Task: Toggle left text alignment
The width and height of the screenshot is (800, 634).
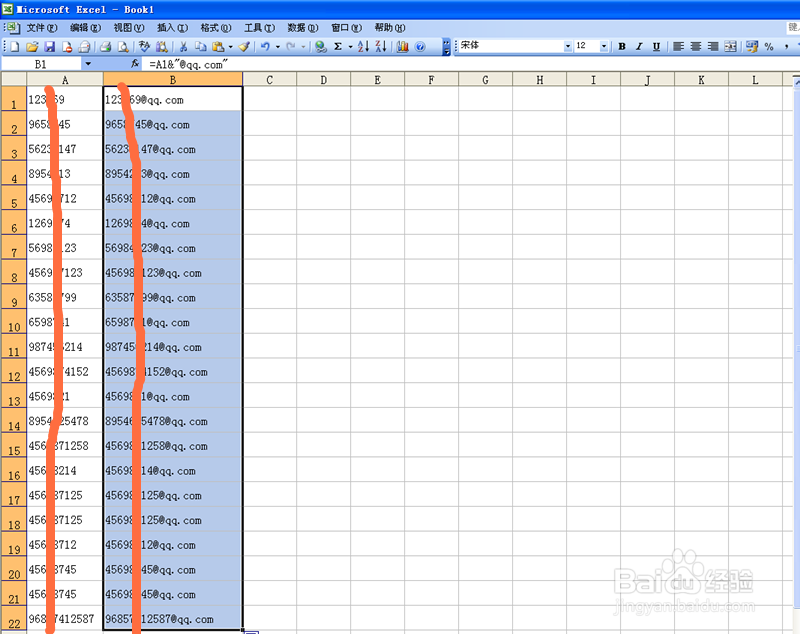Action: tap(678, 46)
